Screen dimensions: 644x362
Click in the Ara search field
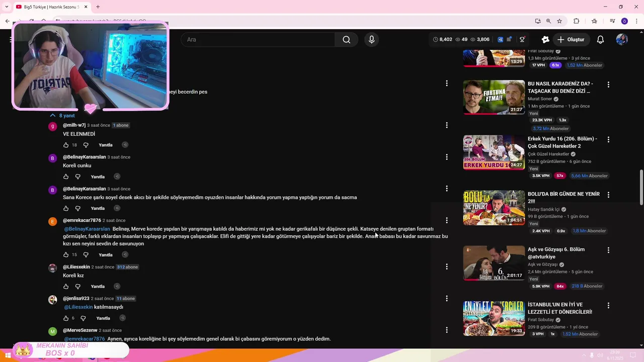pyautogui.click(x=258, y=40)
